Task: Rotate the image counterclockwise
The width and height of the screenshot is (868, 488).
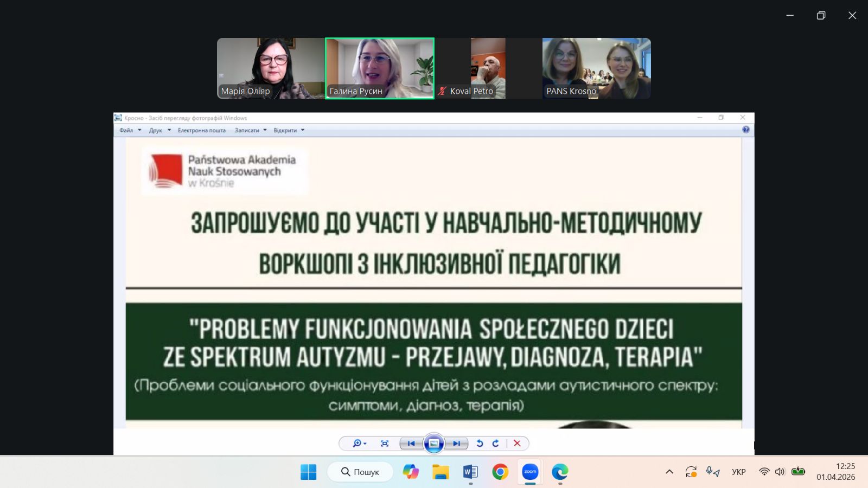Action: 480,444
